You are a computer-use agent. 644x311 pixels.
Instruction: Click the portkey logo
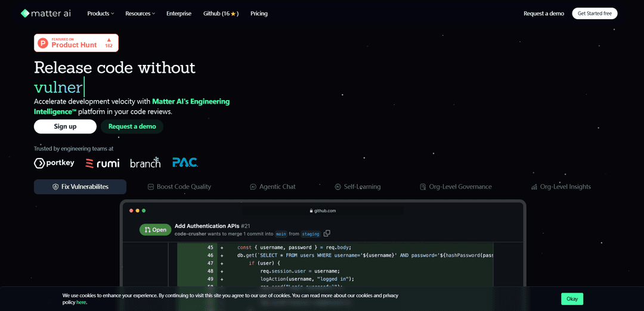54,163
